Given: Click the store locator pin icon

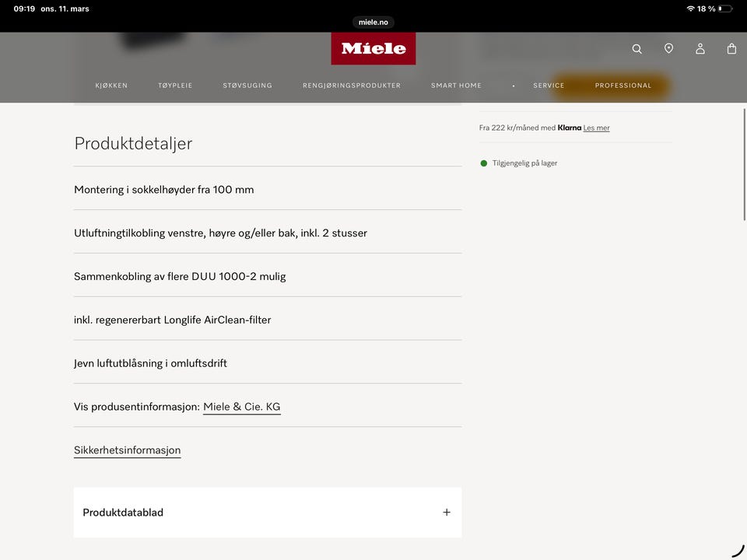Looking at the screenshot, I should coord(668,48).
